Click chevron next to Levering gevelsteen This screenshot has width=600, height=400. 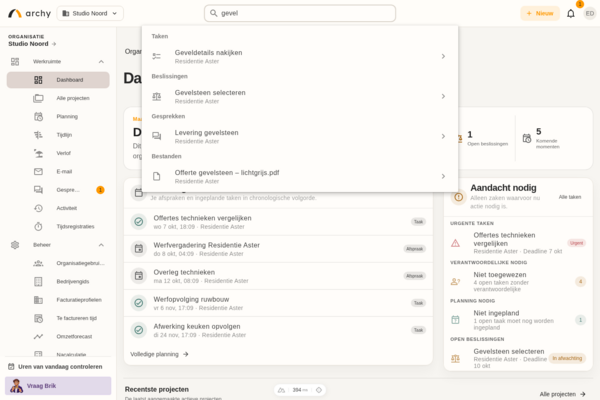443,137
